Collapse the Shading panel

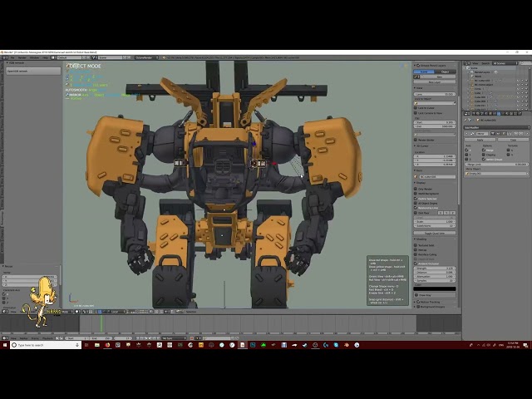415,239
